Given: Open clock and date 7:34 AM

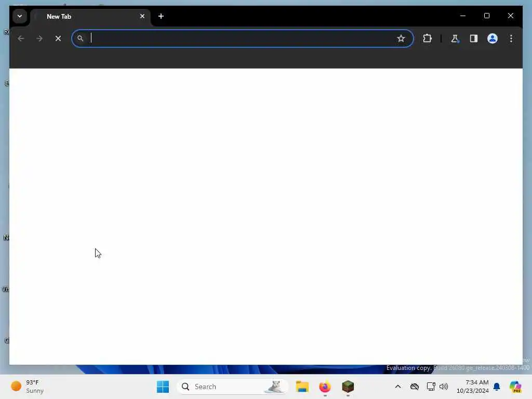Looking at the screenshot, I should coord(473,387).
